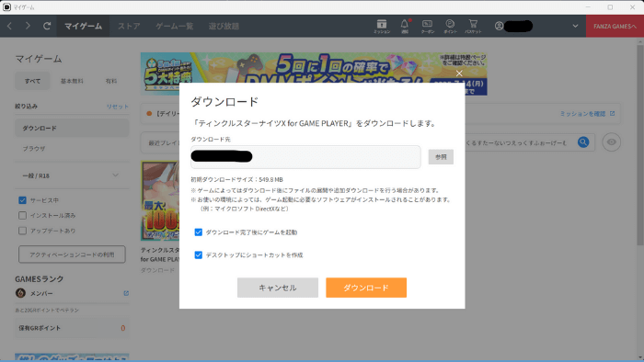The height and width of the screenshot is (362, 644).
Task: Select ダウンロード in sidebar filter
Action: point(72,128)
